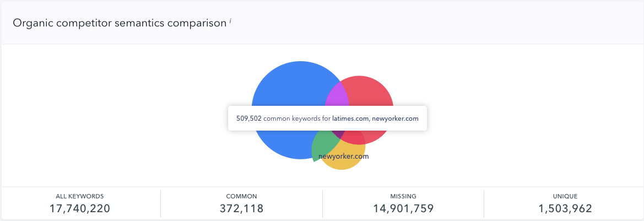This screenshot has height=221, width=644.
Task: Click newyorker.com inside the tooltip
Action: click(x=394, y=118)
